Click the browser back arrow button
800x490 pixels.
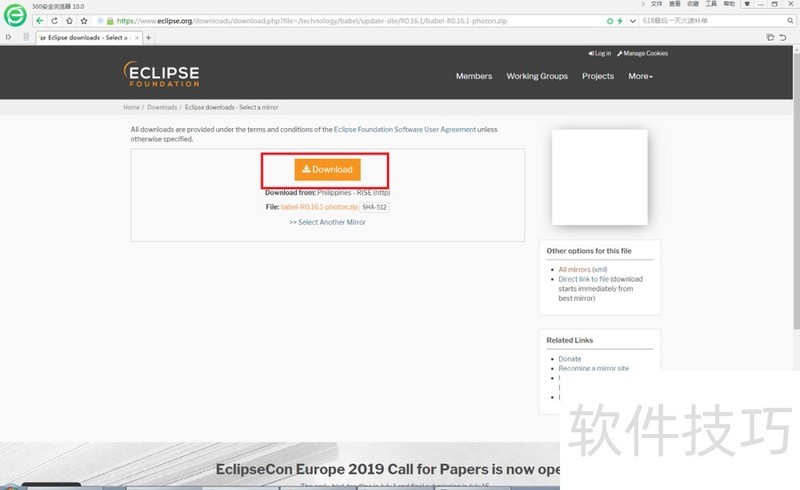(40, 20)
